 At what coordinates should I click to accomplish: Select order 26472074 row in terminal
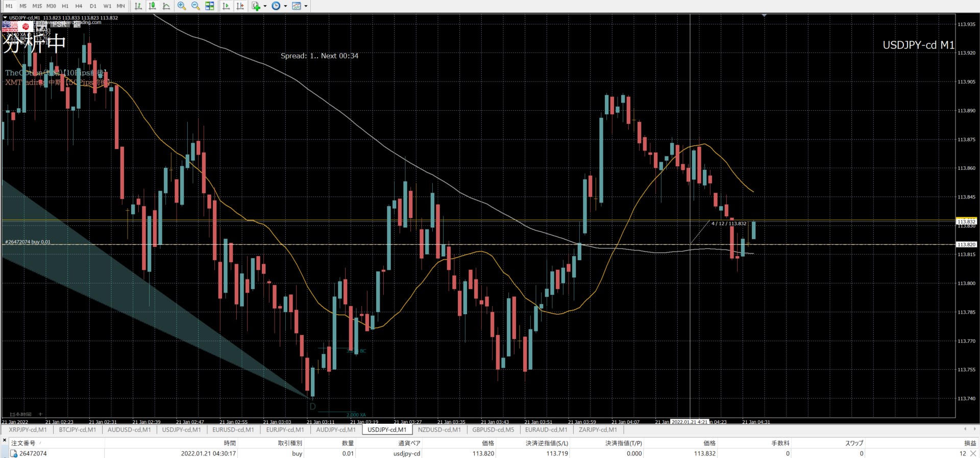pos(33,453)
